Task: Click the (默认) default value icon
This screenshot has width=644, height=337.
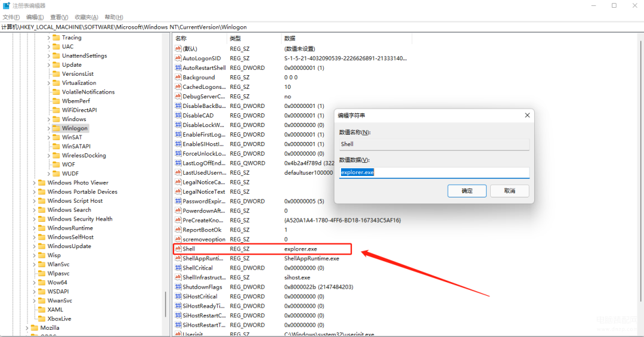Action: (178, 48)
